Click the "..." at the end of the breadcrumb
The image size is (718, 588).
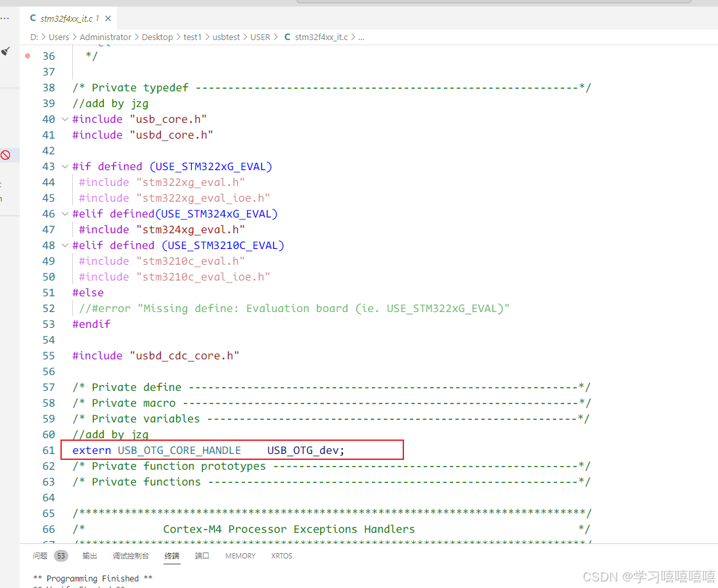(x=361, y=37)
